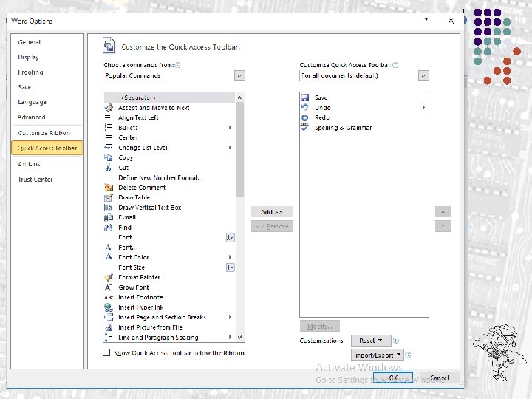Click the Modify... button
This screenshot has height=399, width=532.
(x=320, y=327)
